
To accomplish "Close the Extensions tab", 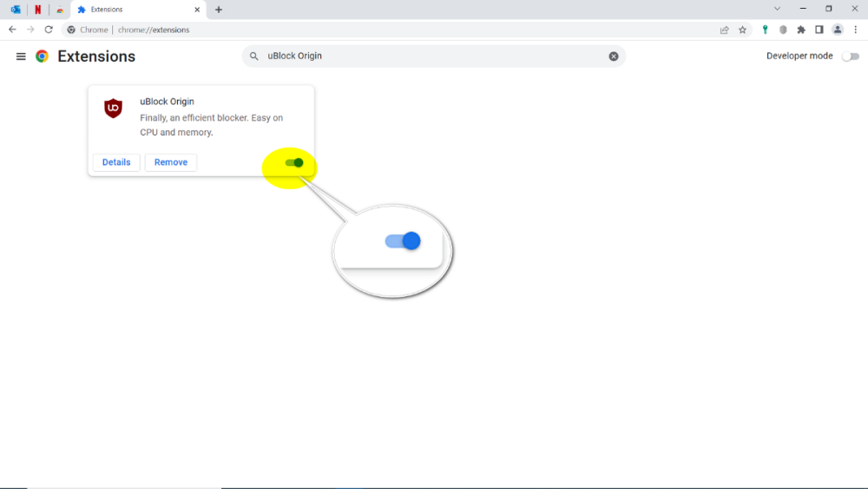I will (197, 10).
